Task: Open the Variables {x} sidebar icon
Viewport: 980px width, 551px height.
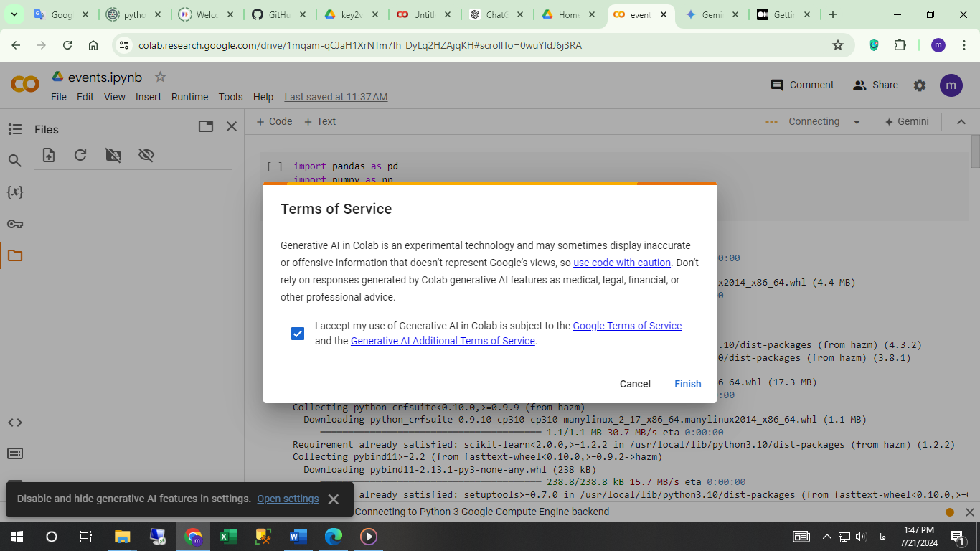Action: point(15,192)
